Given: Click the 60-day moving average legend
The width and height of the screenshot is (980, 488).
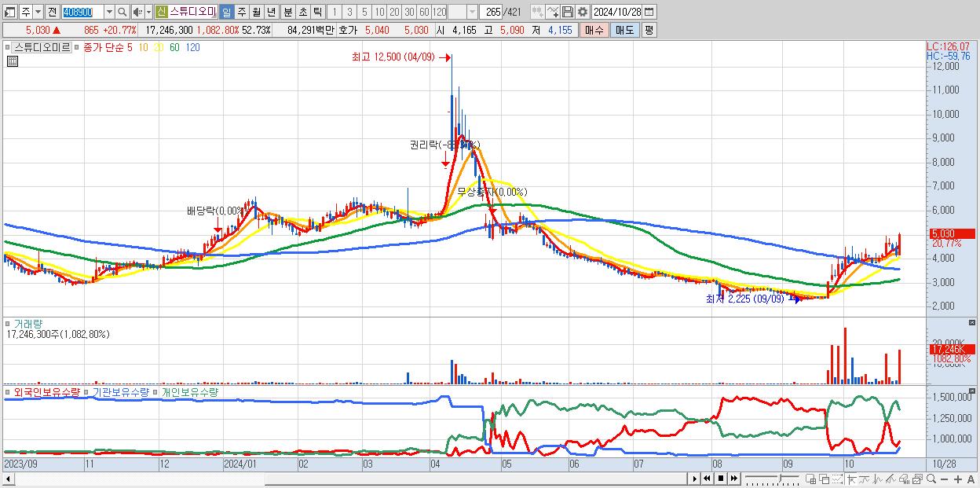Looking at the screenshot, I should click(x=174, y=47).
